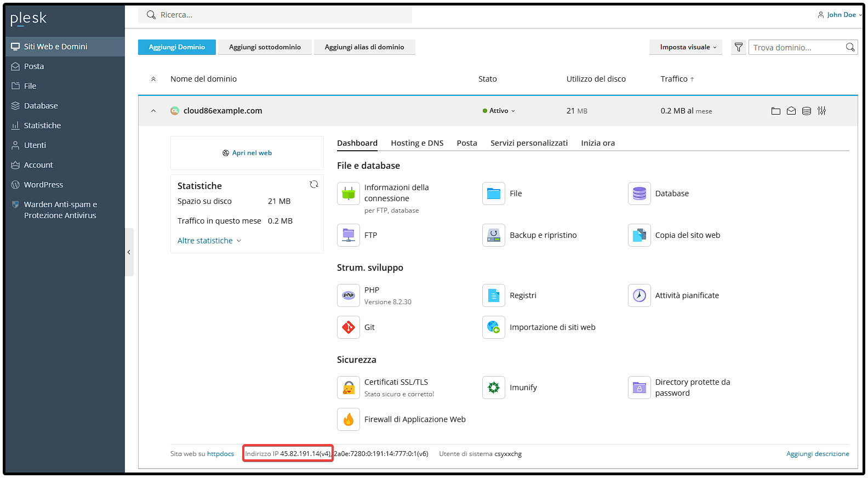Screen dimensions: 868x478
Task: Refresh the Statistiche panel
Action: 314,184
